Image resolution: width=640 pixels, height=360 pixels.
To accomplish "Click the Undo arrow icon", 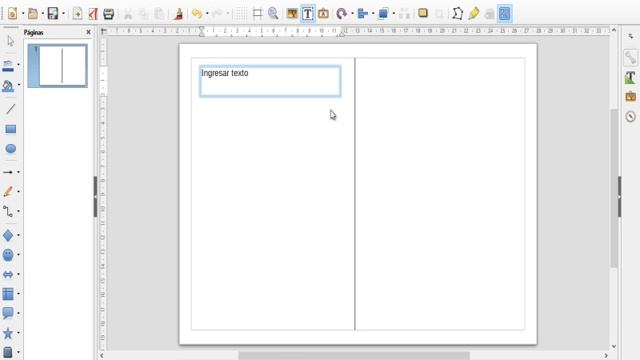I will (197, 13).
